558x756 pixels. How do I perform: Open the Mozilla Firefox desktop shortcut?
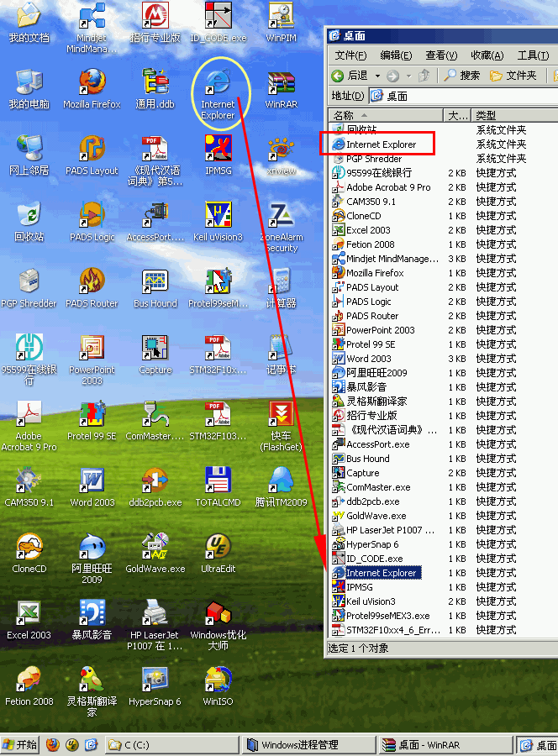coord(92,89)
